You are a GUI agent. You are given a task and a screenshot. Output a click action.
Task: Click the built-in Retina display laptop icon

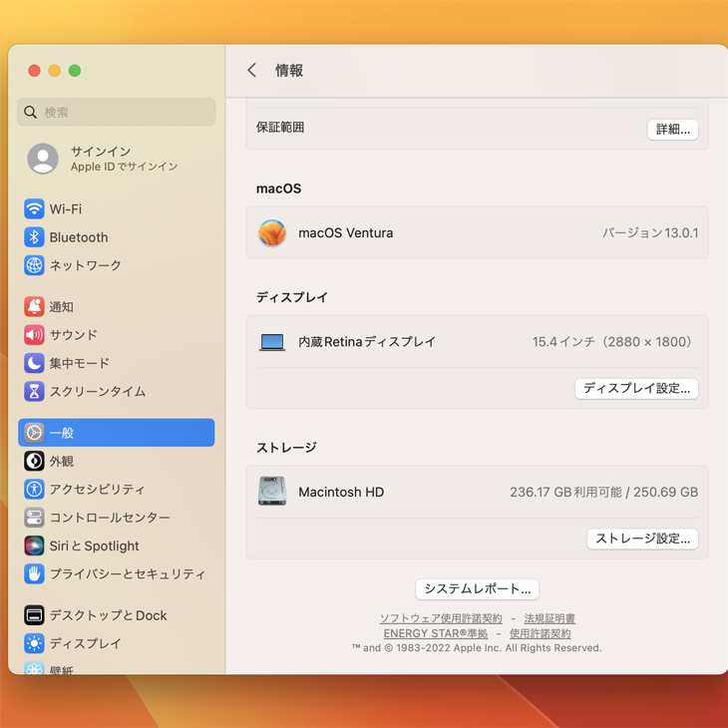[x=272, y=342]
